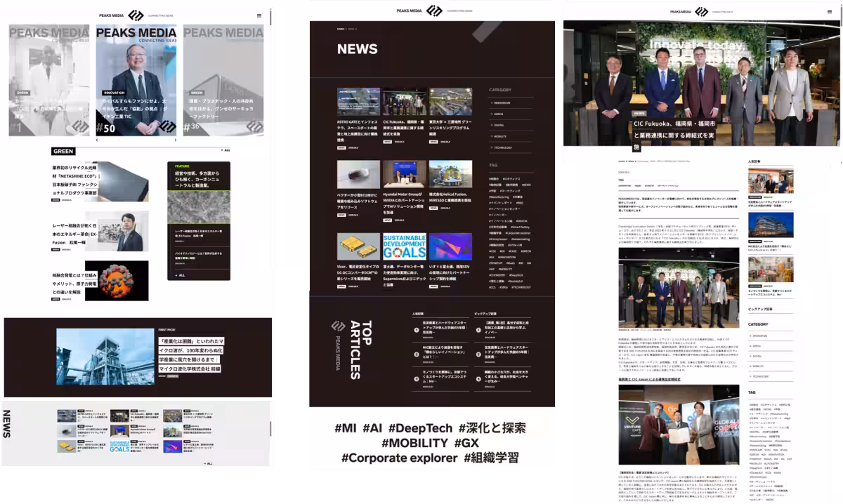Click the large #深化と探索 tag
This screenshot has width=843, height=504.
492,427
